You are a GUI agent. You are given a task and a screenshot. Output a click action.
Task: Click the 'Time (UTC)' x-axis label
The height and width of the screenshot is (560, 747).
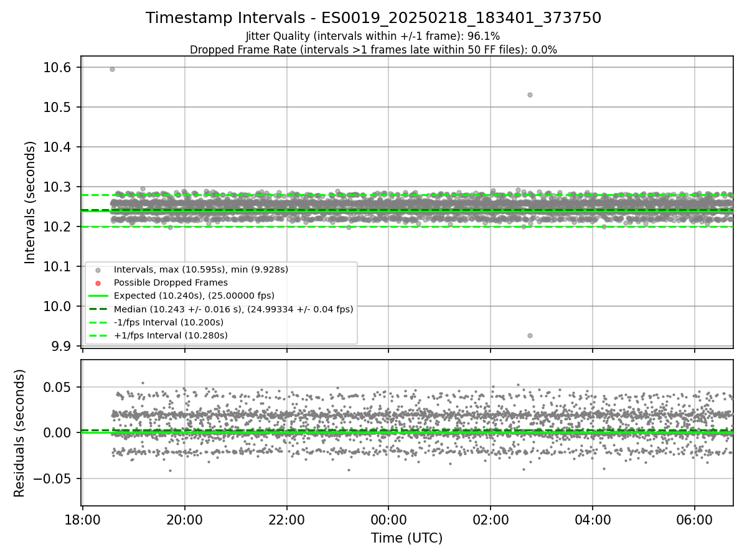tap(407, 538)
